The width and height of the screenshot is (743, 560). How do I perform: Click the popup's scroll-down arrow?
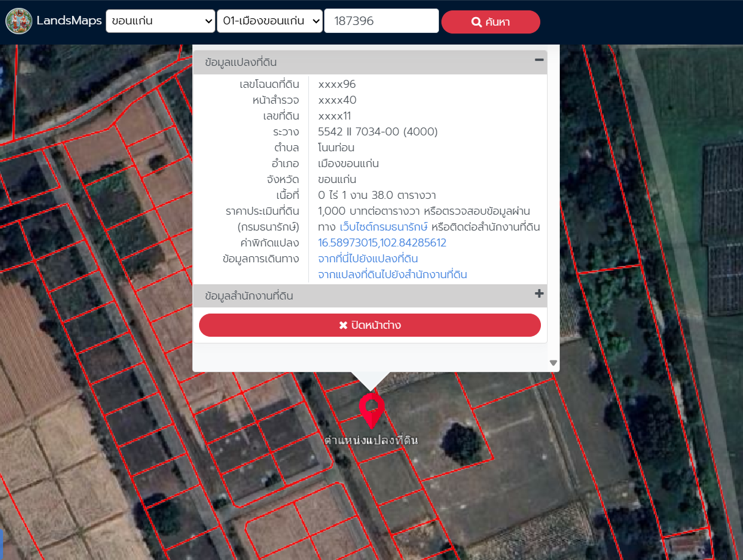pyautogui.click(x=553, y=362)
